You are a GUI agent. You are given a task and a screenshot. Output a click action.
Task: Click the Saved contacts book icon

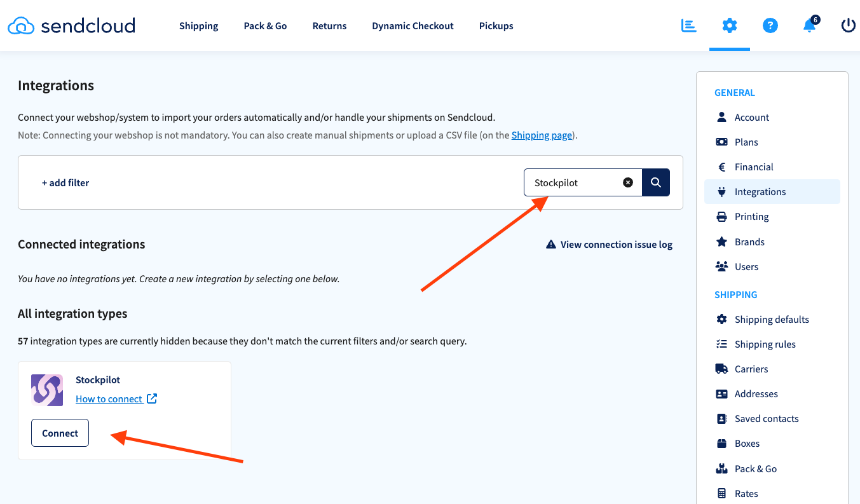(721, 419)
